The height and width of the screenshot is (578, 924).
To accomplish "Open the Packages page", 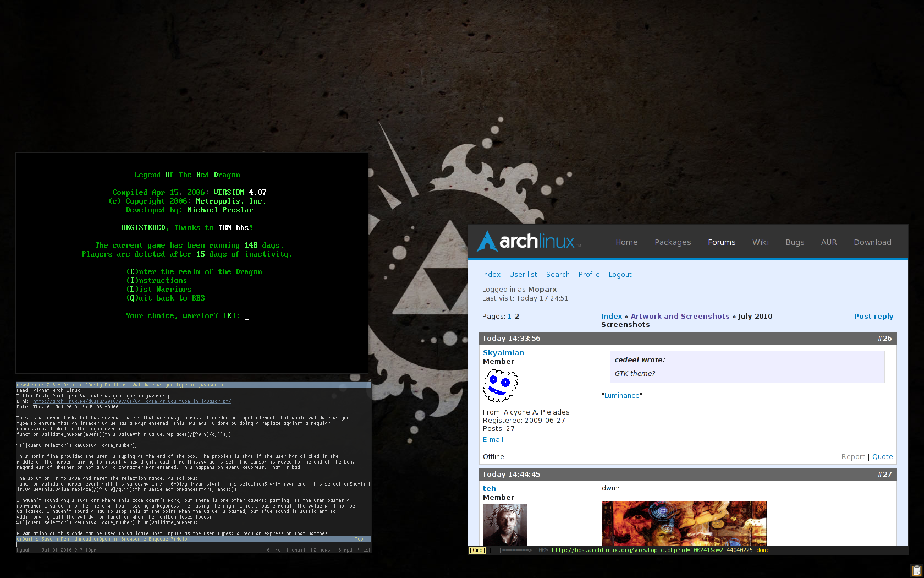I will tap(673, 242).
